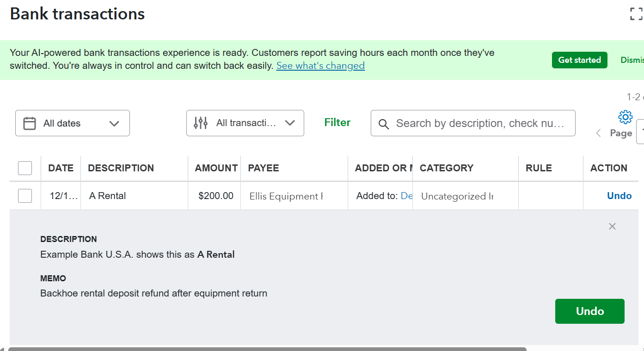Screen dimensions: 644x351
Task: Click the Undo link in Action column
Action: point(619,196)
